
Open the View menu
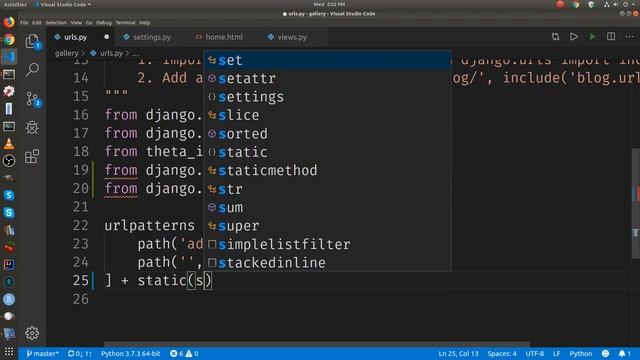(x=76, y=22)
